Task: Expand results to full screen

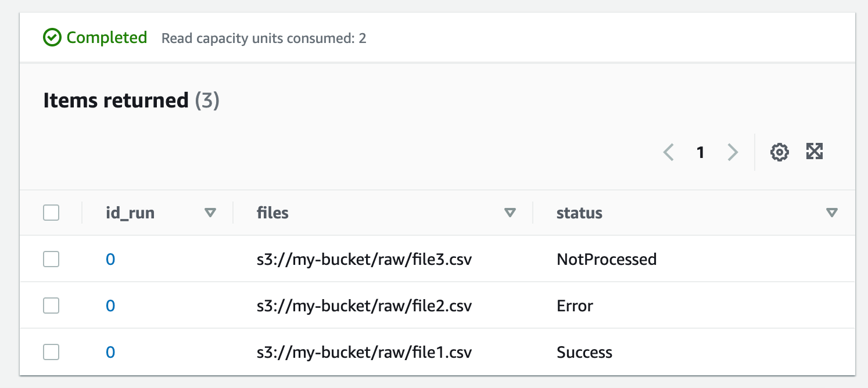Action: [x=815, y=152]
